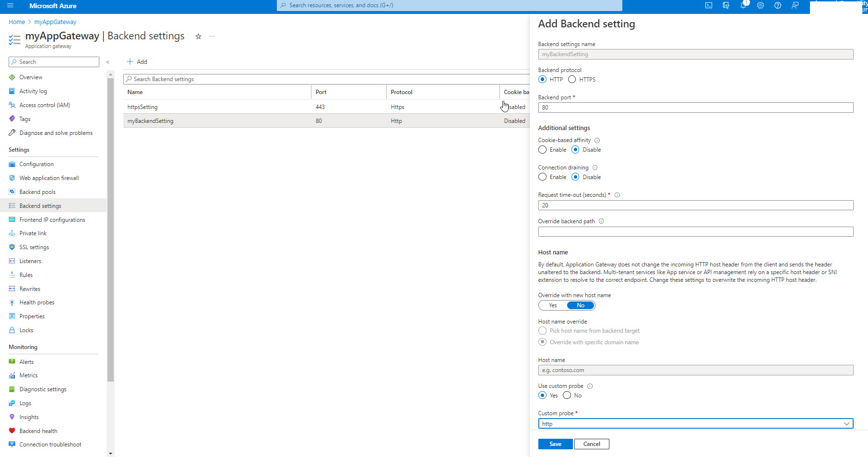Screen dimensions: 868x457
Task: Show info tooltip for Cookie-based affinity
Action: tap(597, 140)
